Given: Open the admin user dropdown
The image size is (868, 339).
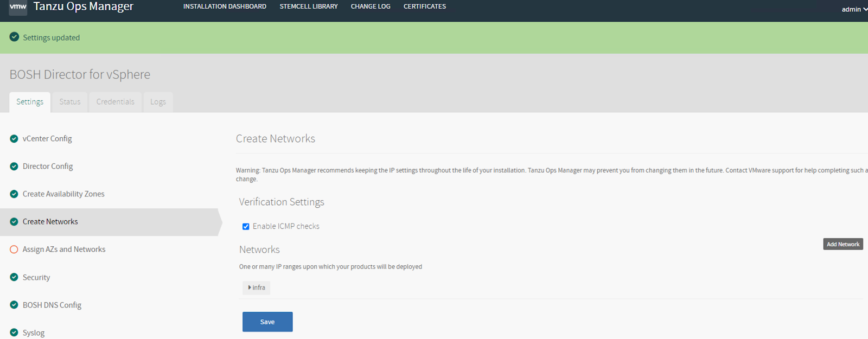Looking at the screenshot, I should (x=854, y=9).
